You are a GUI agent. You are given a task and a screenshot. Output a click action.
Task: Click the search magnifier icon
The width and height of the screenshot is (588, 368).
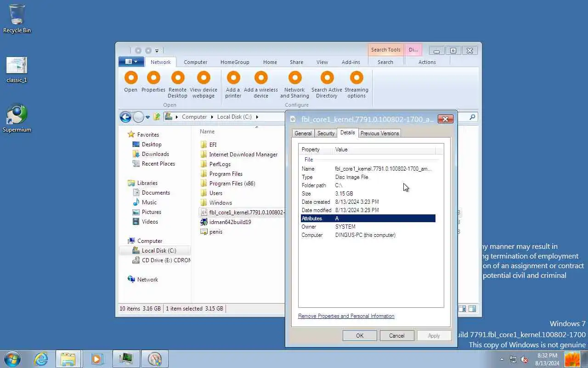[472, 117]
